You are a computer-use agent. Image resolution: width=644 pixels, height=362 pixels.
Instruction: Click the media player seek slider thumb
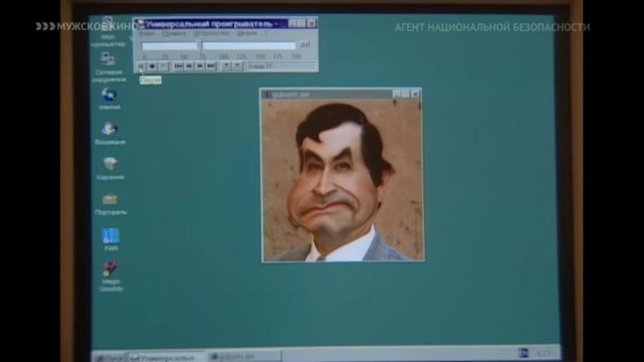point(200,45)
